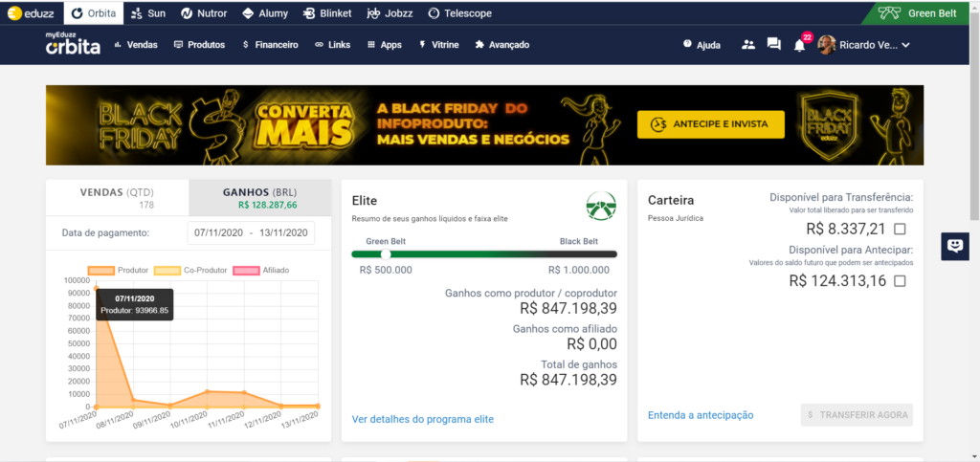Click the Transferir Agora button
Screen dimensions: 980x462
(x=857, y=414)
